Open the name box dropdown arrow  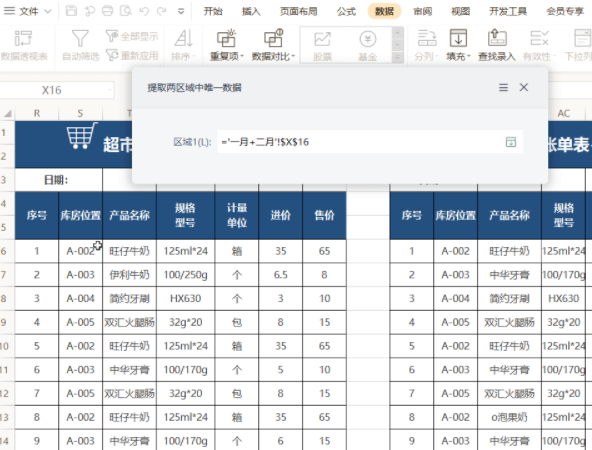pyautogui.click(x=109, y=90)
